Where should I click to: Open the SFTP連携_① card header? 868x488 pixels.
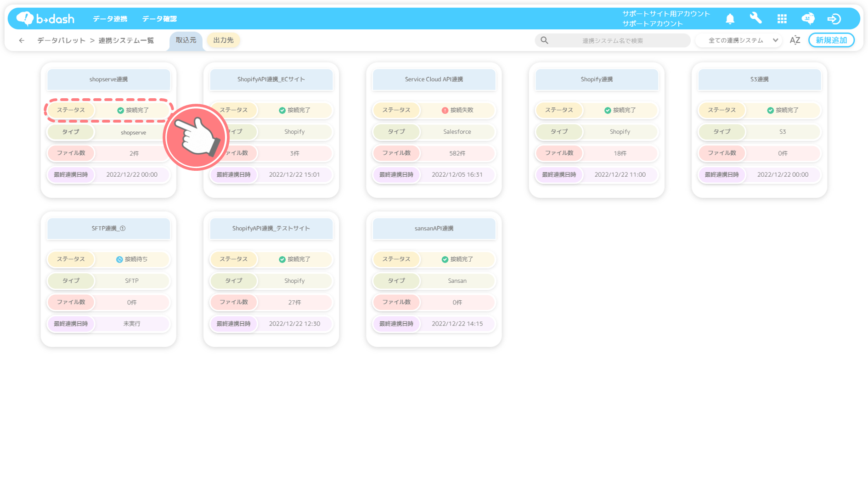[109, 229]
